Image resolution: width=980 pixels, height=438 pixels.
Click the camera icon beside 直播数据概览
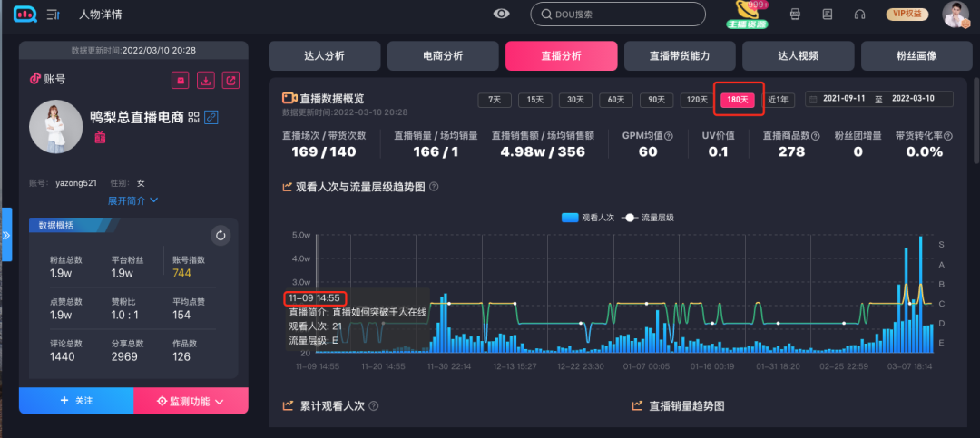(x=289, y=98)
